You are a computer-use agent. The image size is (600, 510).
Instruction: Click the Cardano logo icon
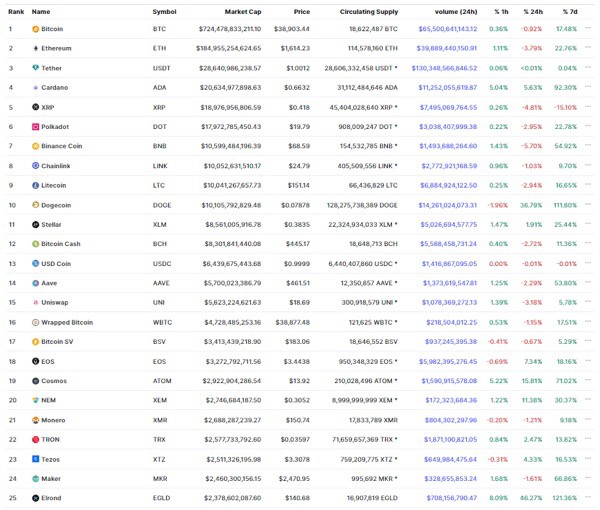36,88
